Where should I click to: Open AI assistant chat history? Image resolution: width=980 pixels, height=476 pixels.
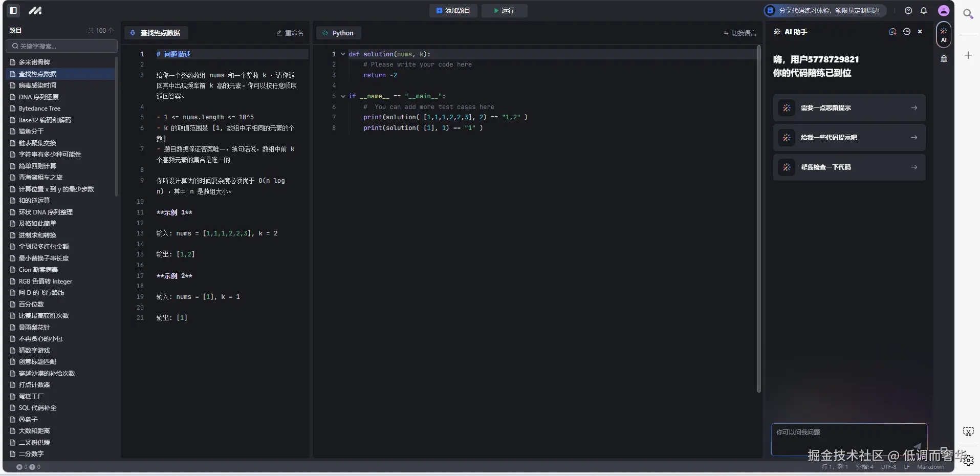(906, 32)
